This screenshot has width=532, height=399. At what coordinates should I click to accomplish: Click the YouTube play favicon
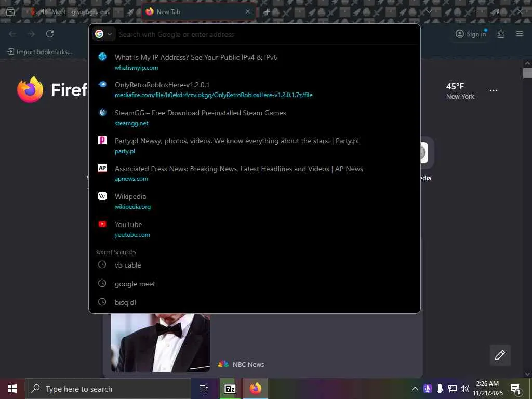coord(102,224)
